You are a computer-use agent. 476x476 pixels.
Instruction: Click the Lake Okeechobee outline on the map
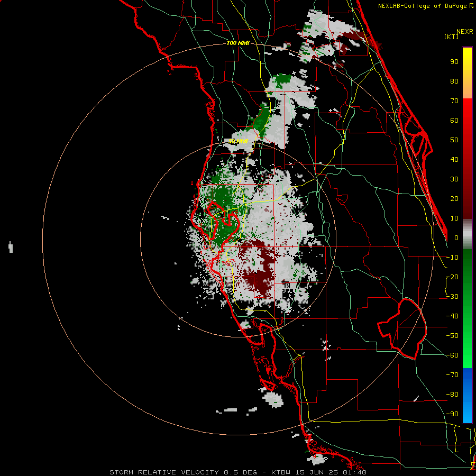[402, 329]
